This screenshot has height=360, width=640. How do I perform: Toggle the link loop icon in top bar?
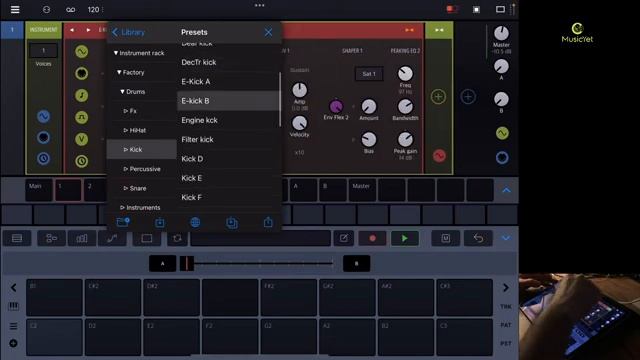pos(71,9)
